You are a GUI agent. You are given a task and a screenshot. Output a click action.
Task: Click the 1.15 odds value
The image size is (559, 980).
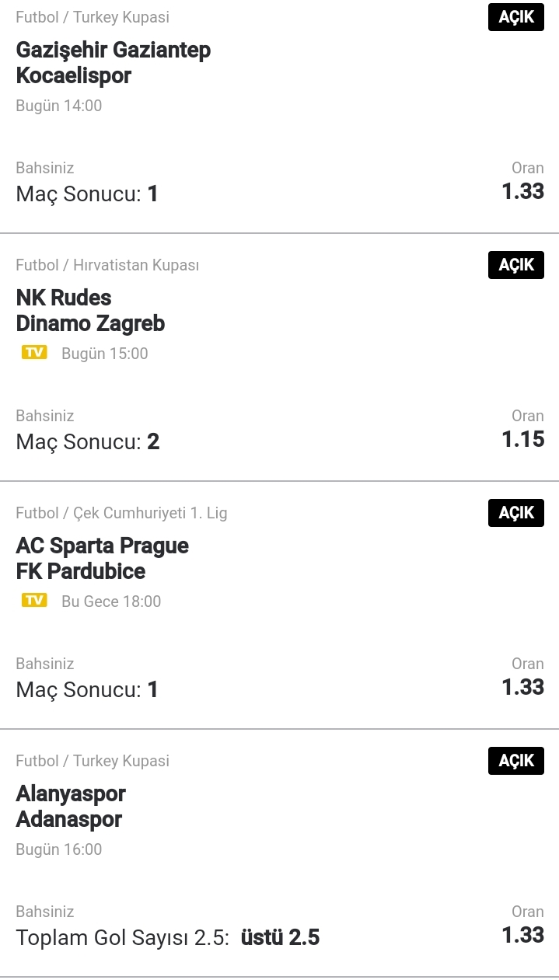click(523, 439)
